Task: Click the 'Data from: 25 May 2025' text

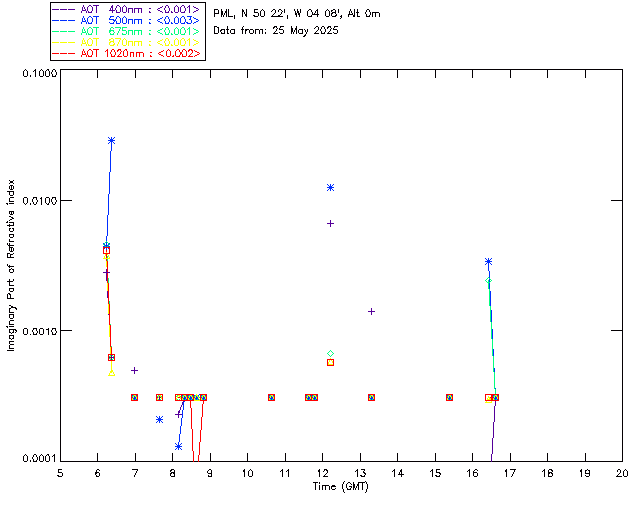Action: point(276,31)
